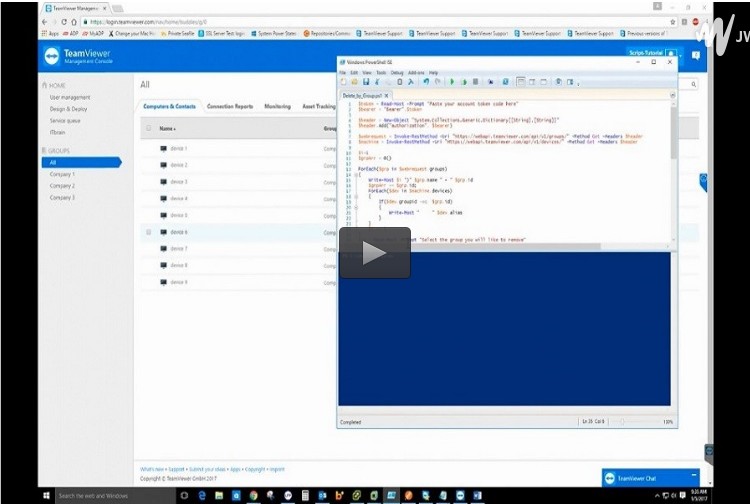The width and height of the screenshot is (750, 504).
Task: Tick the checkbox for device 6 row
Action: tap(148, 232)
